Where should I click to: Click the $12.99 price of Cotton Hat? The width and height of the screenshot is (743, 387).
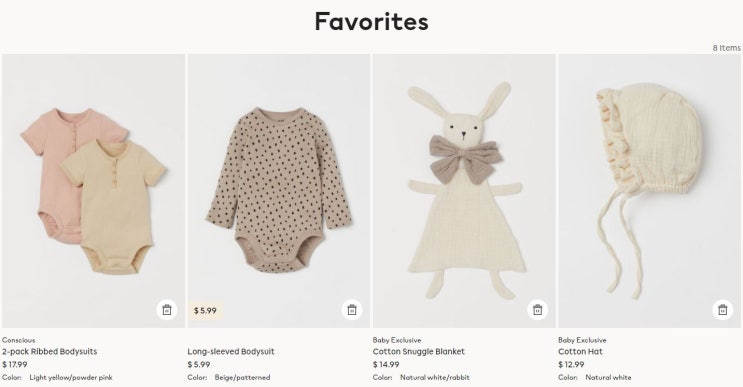(x=571, y=365)
